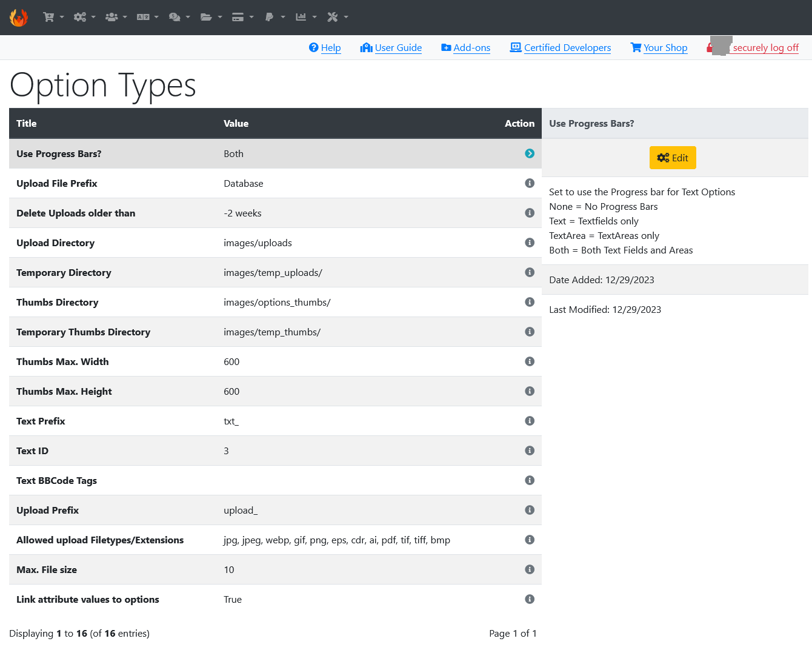Screen dimensions: 812x647
Task: Click the info icon for Text BBCode Tags
Action: 530,480
